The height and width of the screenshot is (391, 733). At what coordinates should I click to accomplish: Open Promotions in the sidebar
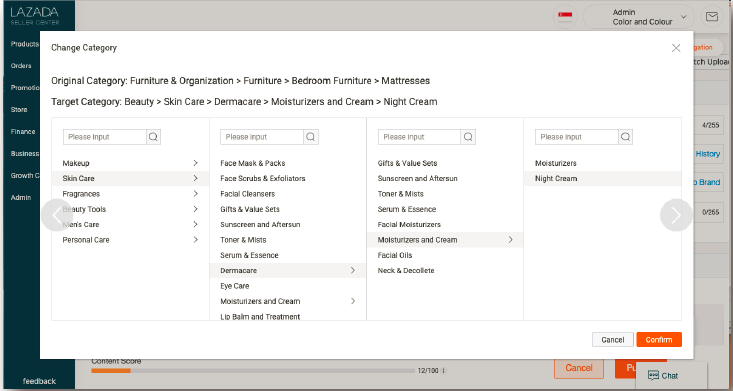tap(25, 88)
